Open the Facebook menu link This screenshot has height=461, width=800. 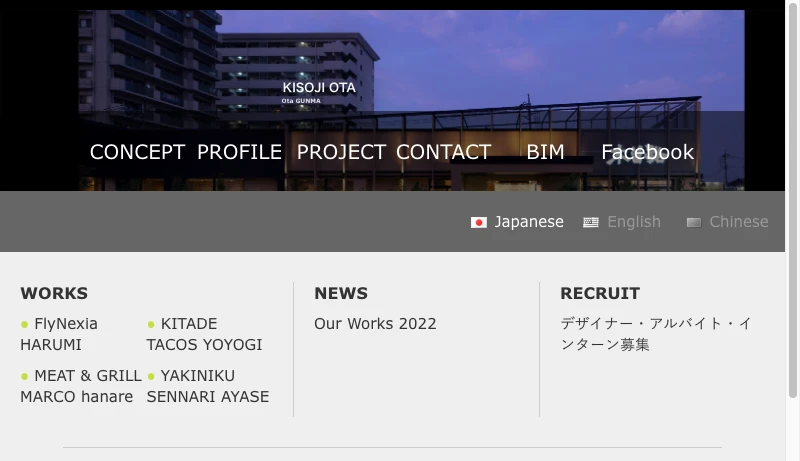pyautogui.click(x=647, y=152)
